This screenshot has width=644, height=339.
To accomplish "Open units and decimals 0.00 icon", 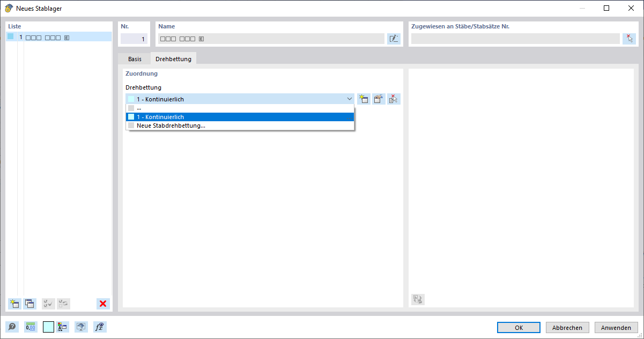I will coord(31,327).
